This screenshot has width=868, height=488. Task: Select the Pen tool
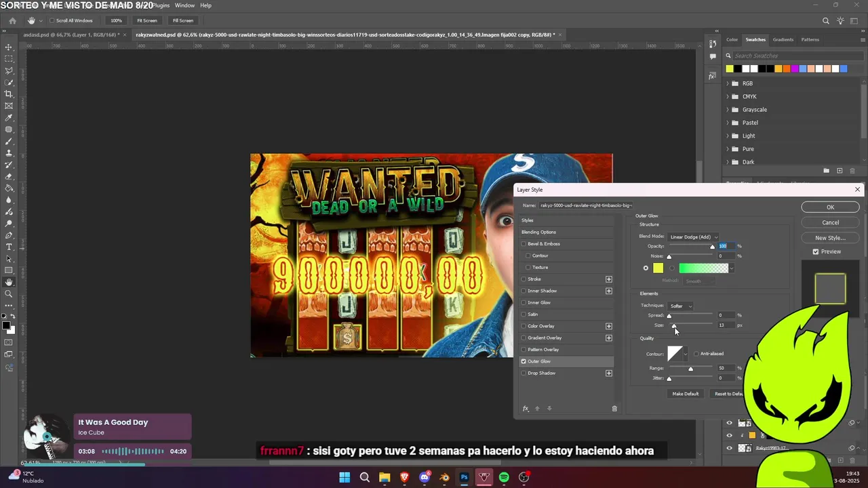pyautogui.click(x=9, y=235)
